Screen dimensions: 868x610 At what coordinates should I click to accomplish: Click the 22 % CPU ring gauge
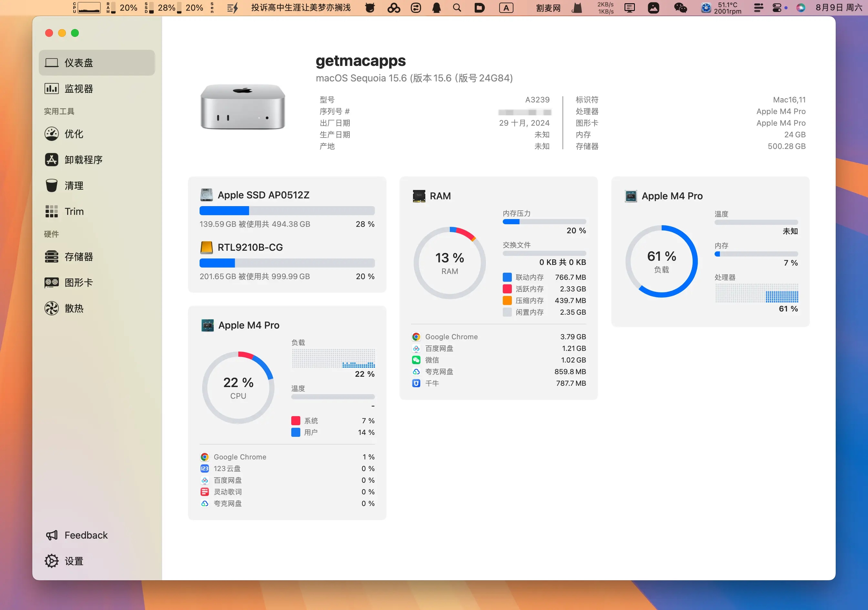pyautogui.click(x=238, y=388)
